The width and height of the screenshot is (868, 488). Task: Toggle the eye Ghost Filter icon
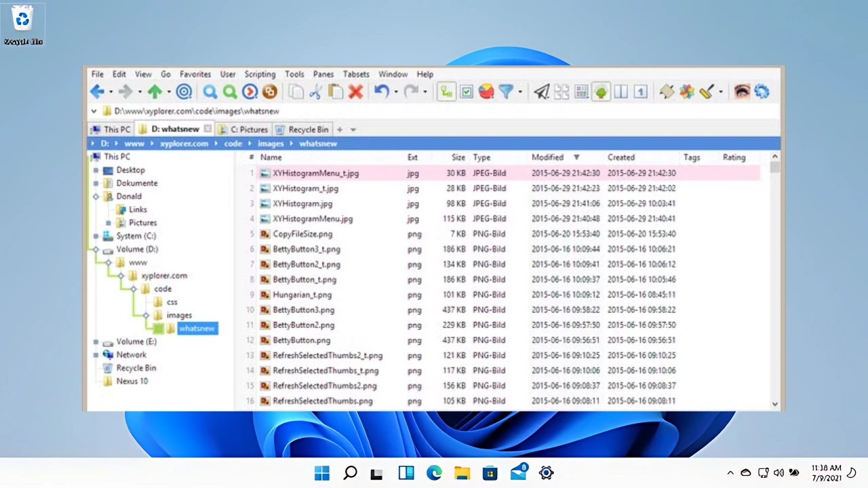pyautogui.click(x=742, y=91)
